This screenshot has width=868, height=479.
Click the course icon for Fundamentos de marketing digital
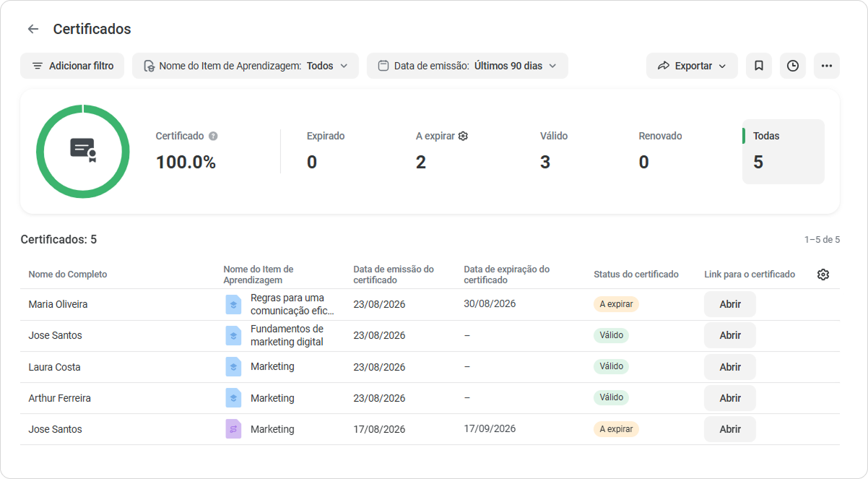[x=233, y=335]
